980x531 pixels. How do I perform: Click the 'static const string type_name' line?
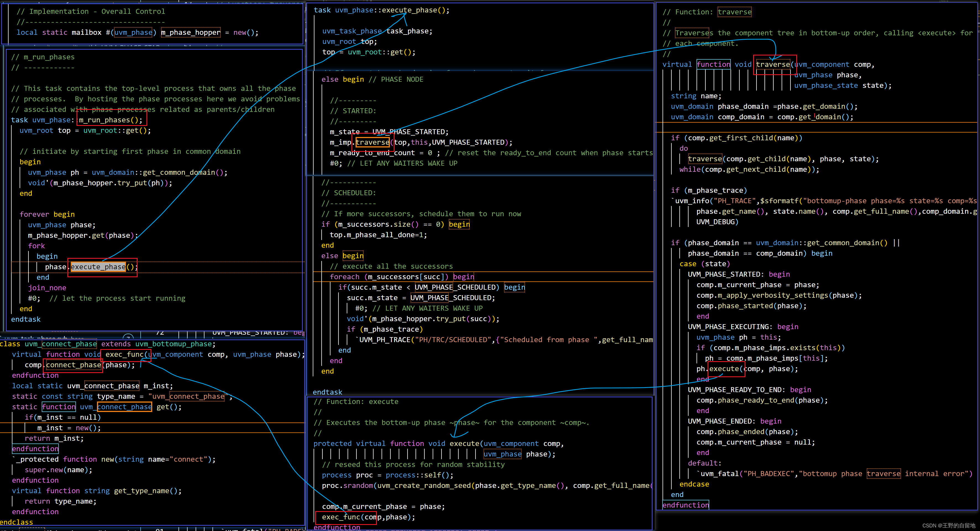click(122, 397)
